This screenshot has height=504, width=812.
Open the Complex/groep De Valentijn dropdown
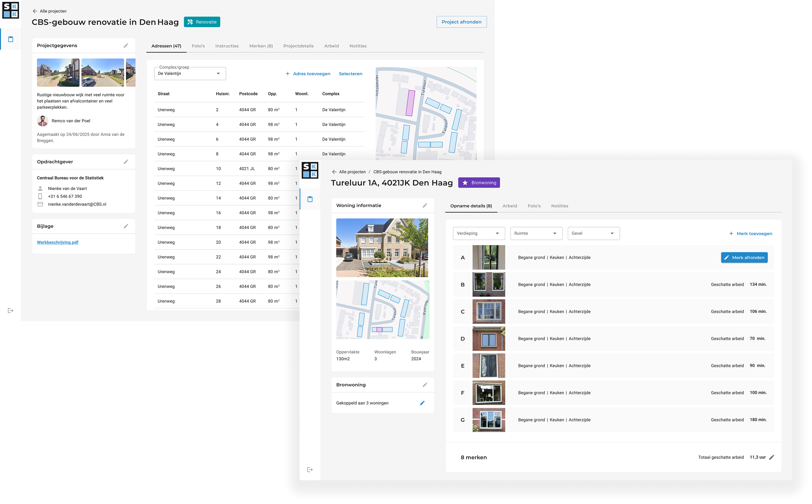(190, 74)
